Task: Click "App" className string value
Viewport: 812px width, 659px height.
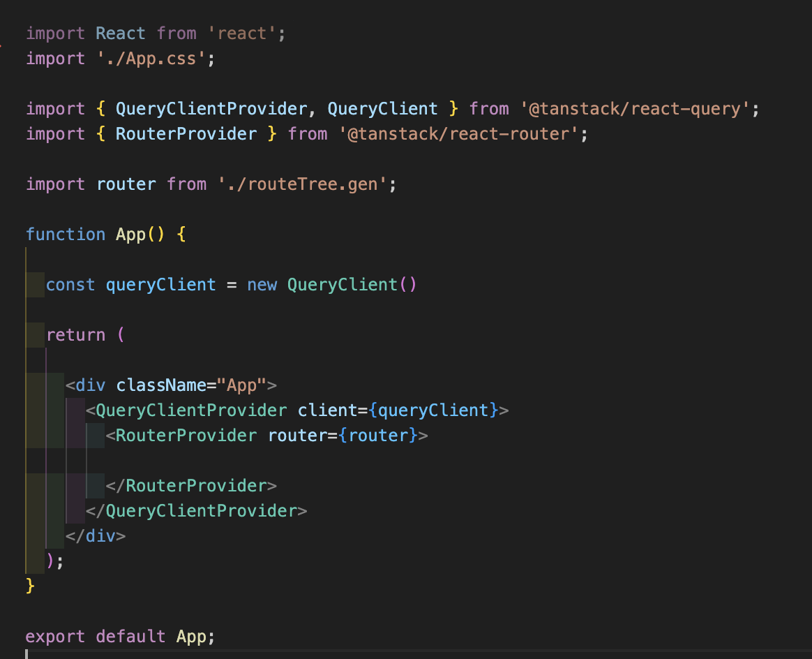Action: click(241, 385)
